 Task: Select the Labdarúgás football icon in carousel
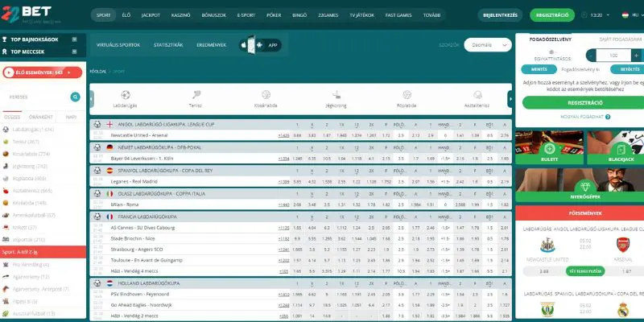coord(126,95)
